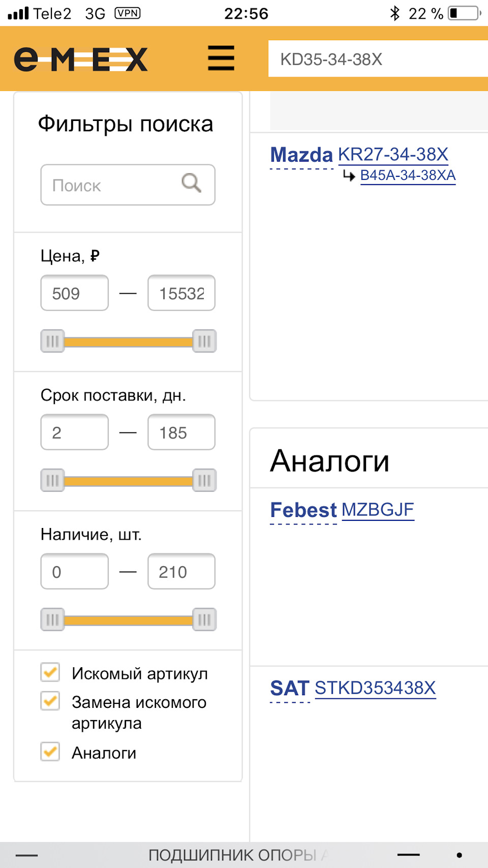Viewport: 488px width, 868px height.
Task: Grab the price slider left handle
Action: (52, 341)
